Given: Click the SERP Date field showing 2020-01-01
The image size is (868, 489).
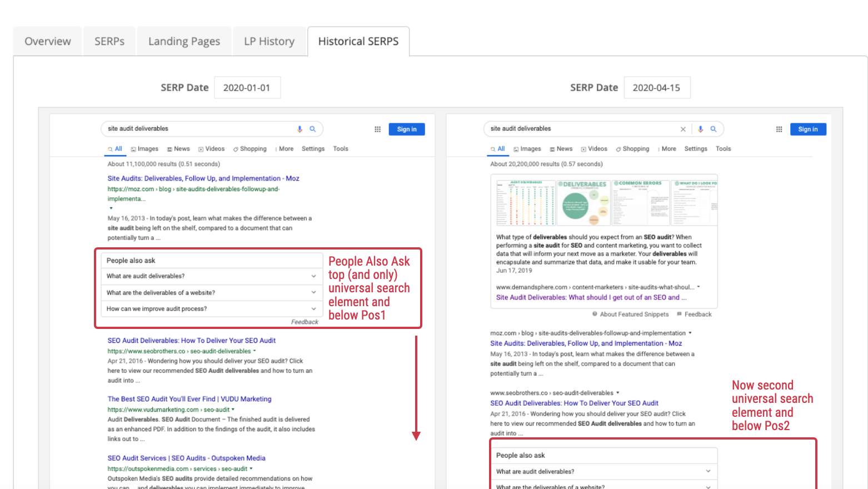Looking at the screenshot, I should 247,88.
